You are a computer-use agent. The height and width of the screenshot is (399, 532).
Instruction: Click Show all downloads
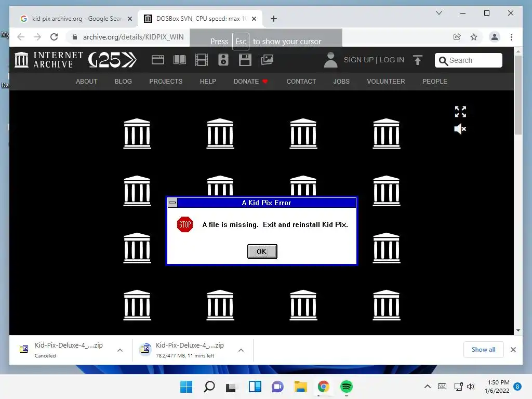coord(484,350)
